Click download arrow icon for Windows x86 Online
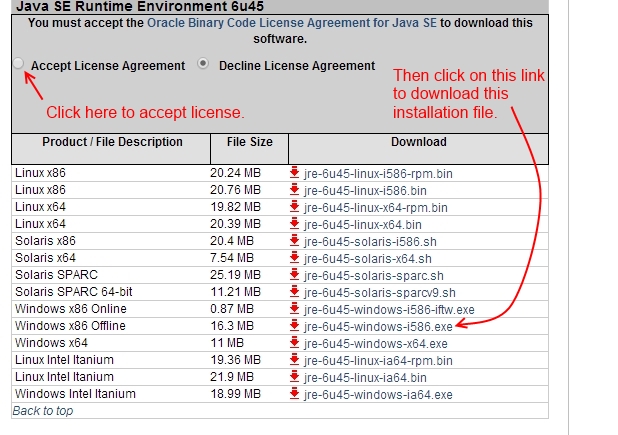This screenshot has width=618, height=435. coord(294,309)
